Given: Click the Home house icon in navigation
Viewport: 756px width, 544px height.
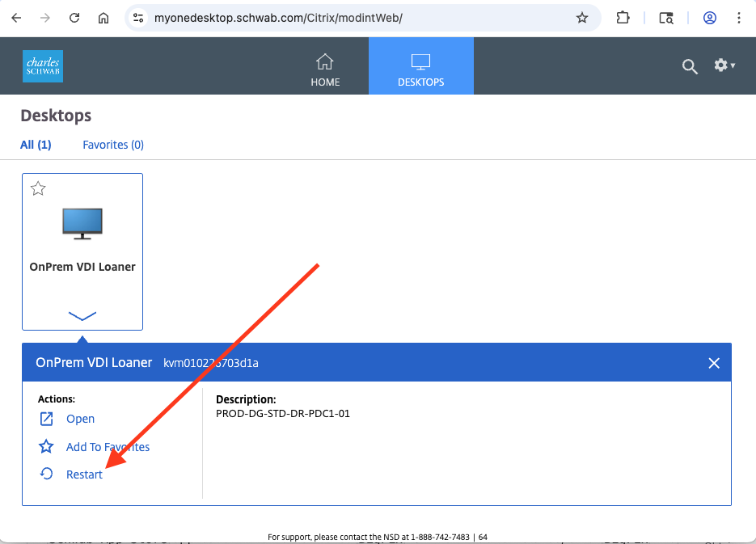Looking at the screenshot, I should pos(325,61).
